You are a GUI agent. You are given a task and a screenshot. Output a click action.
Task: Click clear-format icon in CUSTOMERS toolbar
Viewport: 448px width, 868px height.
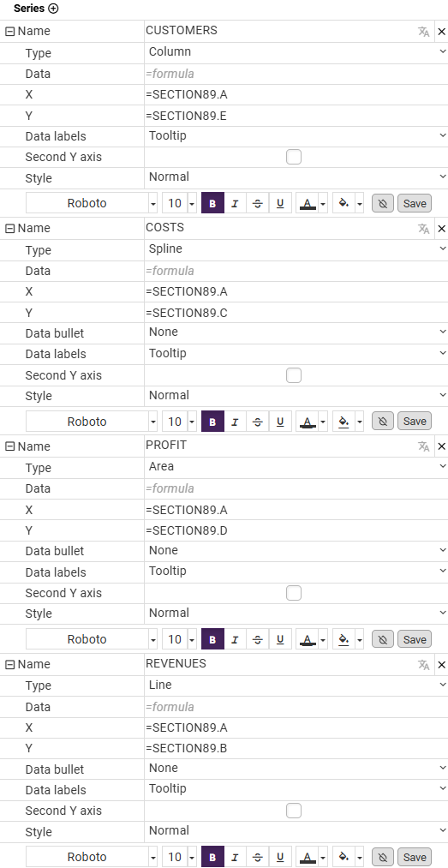[382, 204]
